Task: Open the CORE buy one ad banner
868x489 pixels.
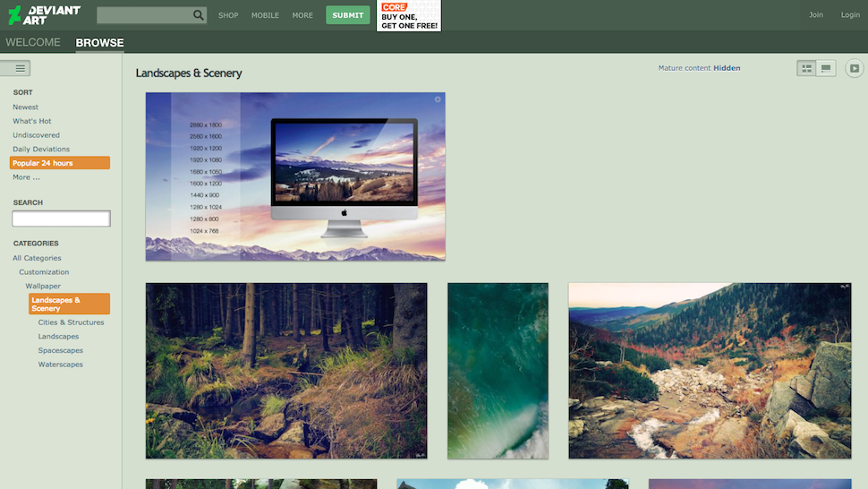Action: tap(409, 15)
